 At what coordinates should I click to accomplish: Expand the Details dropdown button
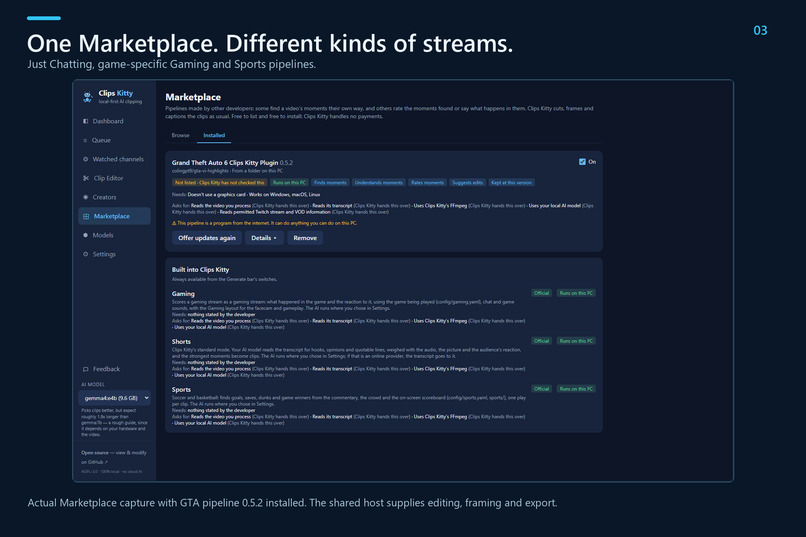click(x=264, y=238)
